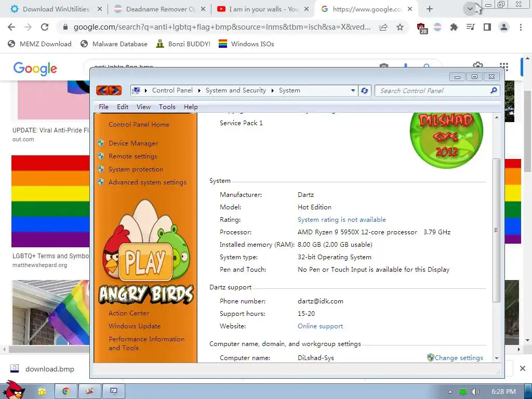The image size is (532, 399).
Task: Open Performance Information and Tools
Action: tap(146, 343)
